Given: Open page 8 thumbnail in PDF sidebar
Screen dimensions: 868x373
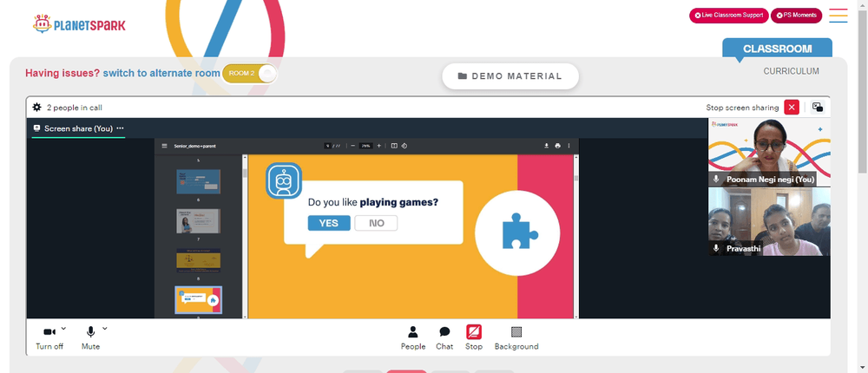Looking at the screenshot, I should (198, 260).
